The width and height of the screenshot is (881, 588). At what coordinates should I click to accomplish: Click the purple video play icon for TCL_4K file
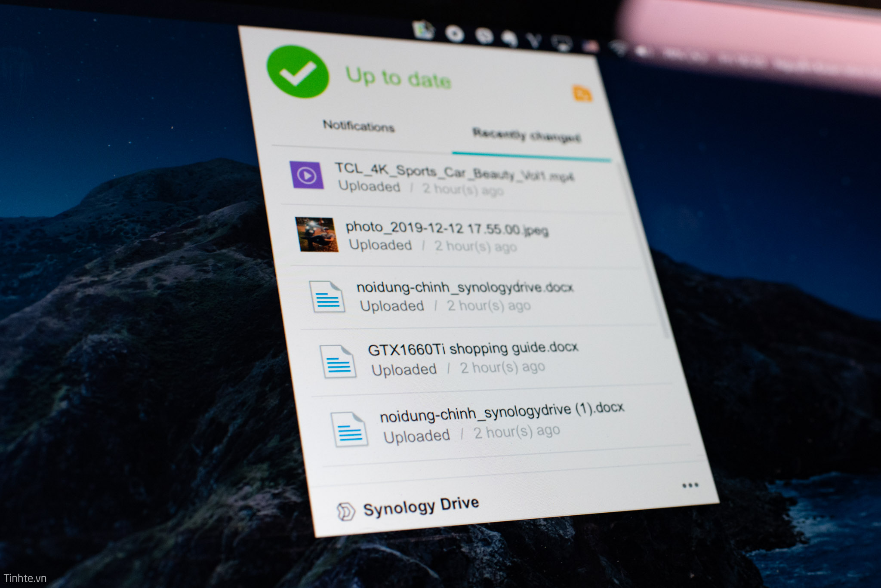tap(307, 175)
